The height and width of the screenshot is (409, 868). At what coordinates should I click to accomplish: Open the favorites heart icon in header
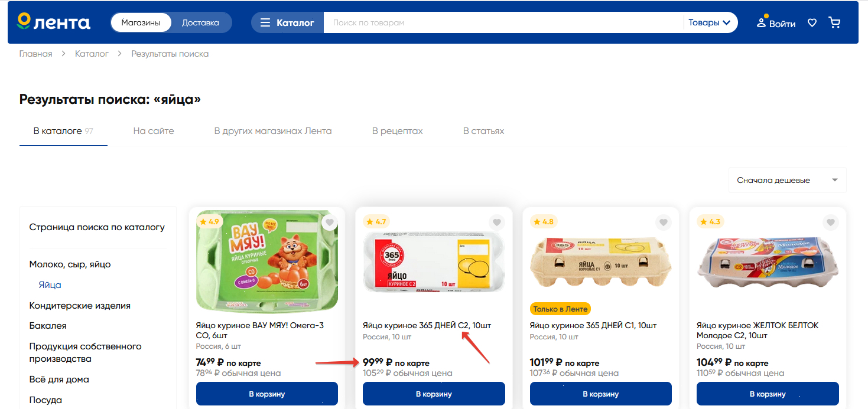(812, 23)
